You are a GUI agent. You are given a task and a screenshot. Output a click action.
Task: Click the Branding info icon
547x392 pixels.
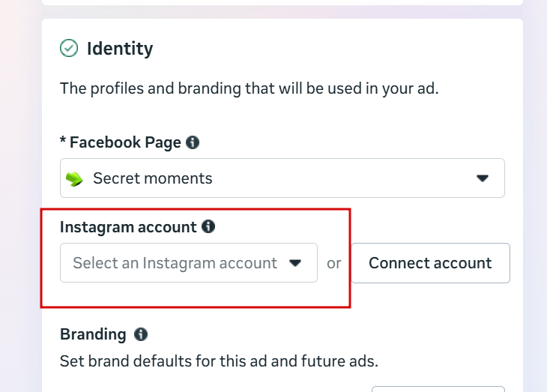point(141,334)
